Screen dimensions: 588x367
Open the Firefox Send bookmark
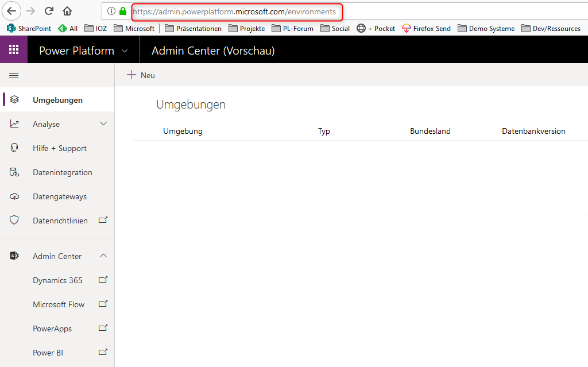pyautogui.click(x=427, y=29)
